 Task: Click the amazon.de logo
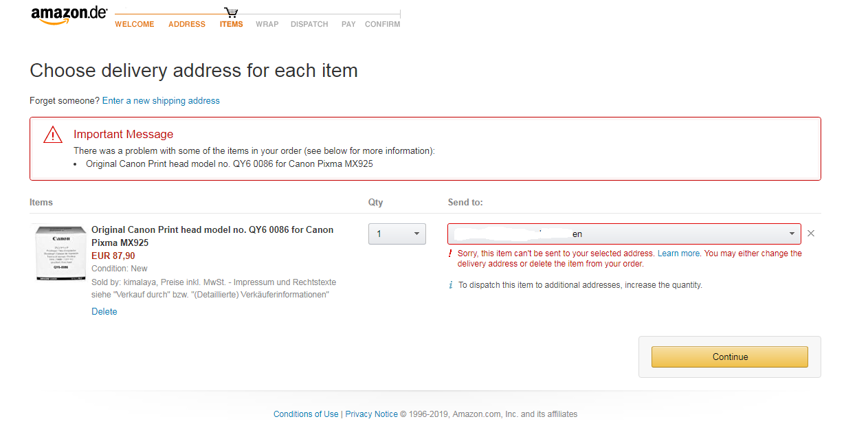pyautogui.click(x=69, y=16)
